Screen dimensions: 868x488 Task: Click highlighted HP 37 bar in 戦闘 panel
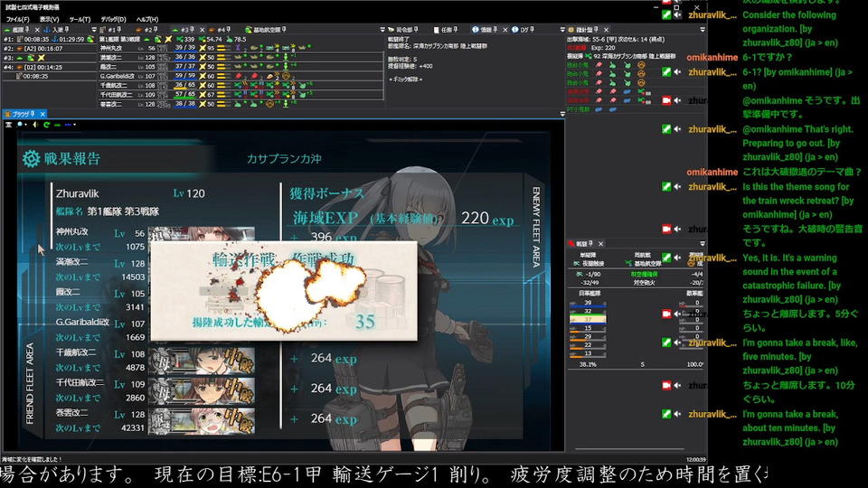pos(588,320)
